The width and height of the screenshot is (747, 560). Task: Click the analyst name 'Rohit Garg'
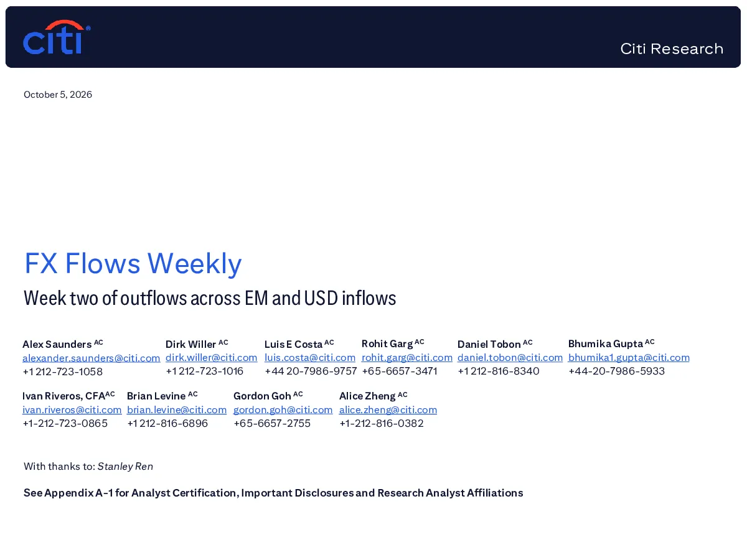pyautogui.click(x=387, y=343)
